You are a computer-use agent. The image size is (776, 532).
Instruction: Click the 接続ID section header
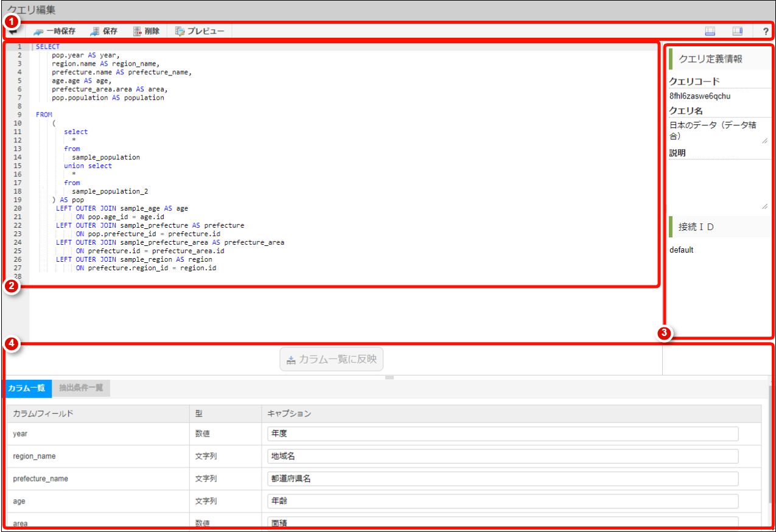tap(720, 226)
